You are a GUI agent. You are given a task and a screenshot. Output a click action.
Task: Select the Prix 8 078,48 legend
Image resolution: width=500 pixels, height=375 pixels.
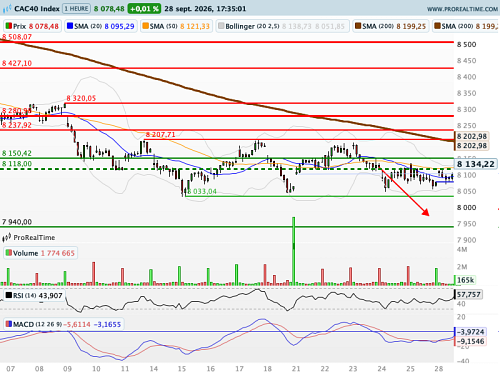(32, 26)
